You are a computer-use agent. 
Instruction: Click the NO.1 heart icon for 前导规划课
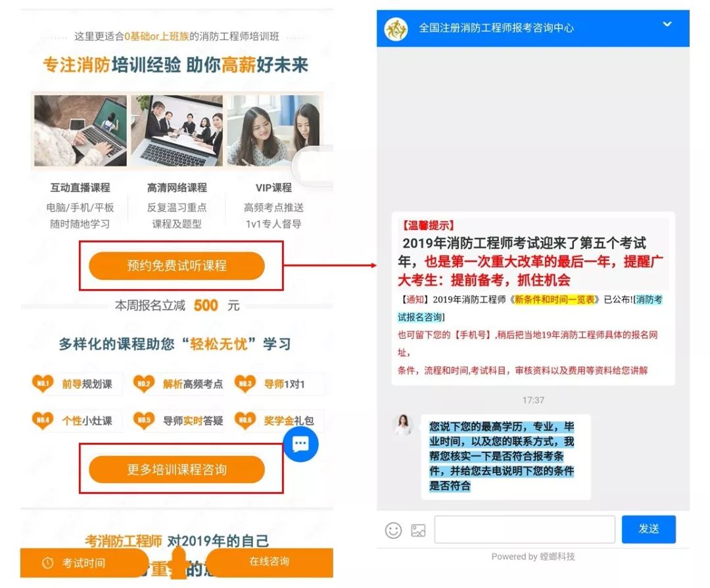click(43, 384)
